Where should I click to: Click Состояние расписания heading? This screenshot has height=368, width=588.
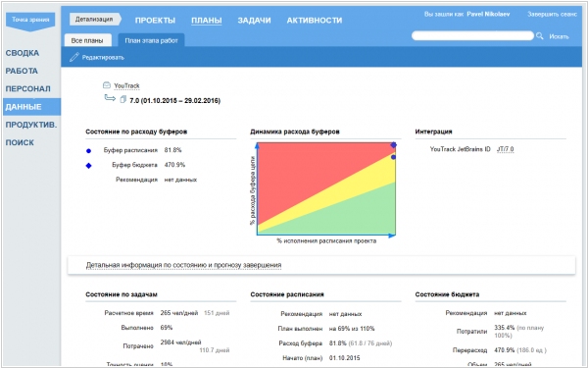(287, 294)
